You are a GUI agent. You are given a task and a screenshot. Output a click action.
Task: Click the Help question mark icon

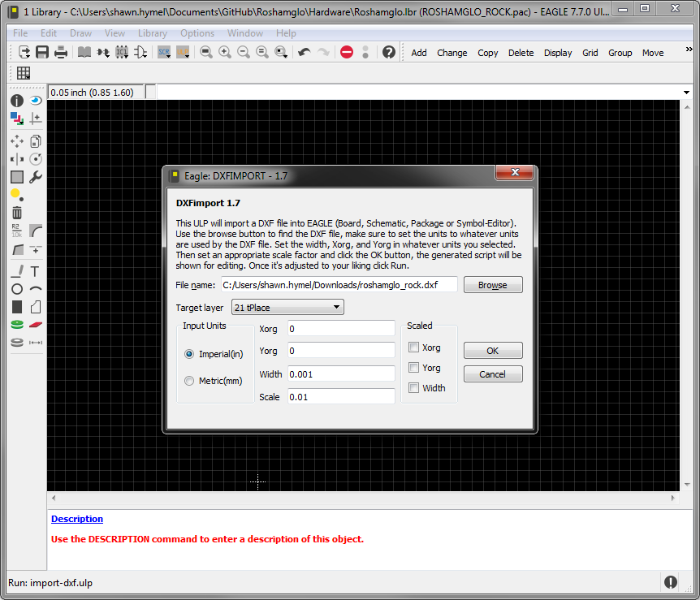[389, 52]
